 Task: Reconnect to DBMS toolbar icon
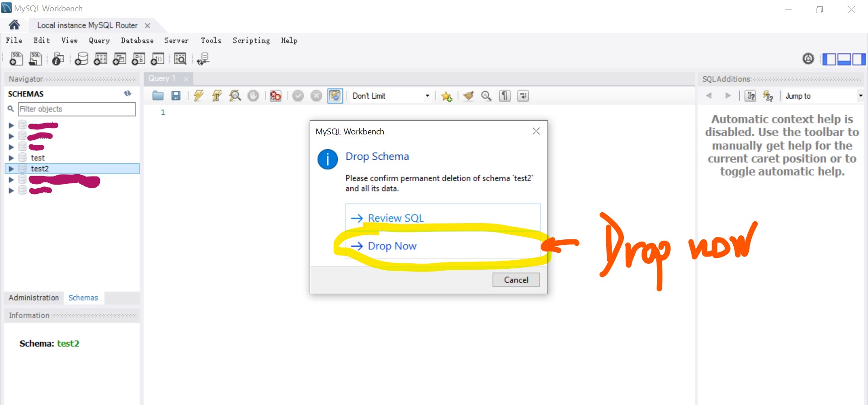click(203, 59)
